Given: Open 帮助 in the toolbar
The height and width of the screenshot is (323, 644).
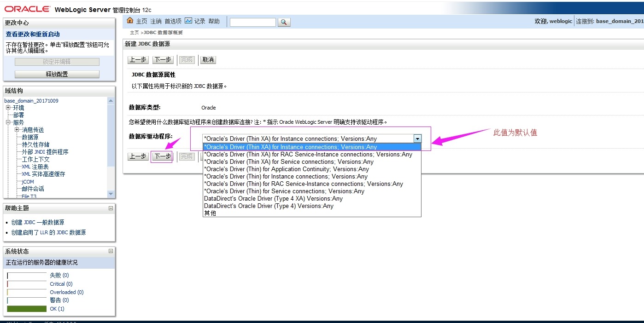Looking at the screenshot, I should click(214, 21).
